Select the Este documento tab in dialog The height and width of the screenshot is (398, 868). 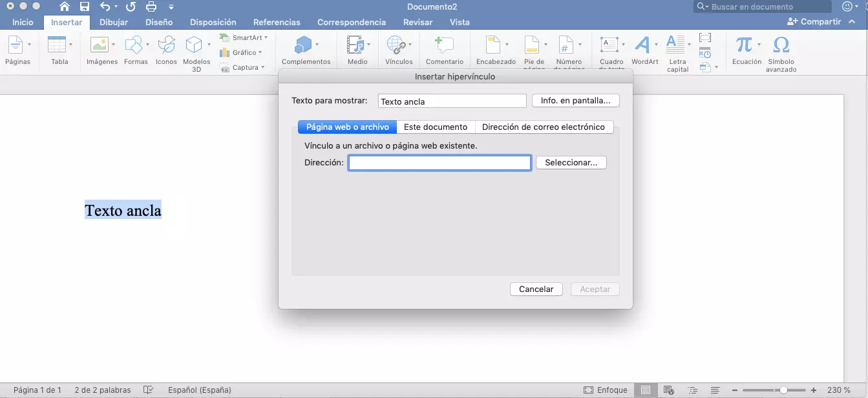(x=436, y=127)
